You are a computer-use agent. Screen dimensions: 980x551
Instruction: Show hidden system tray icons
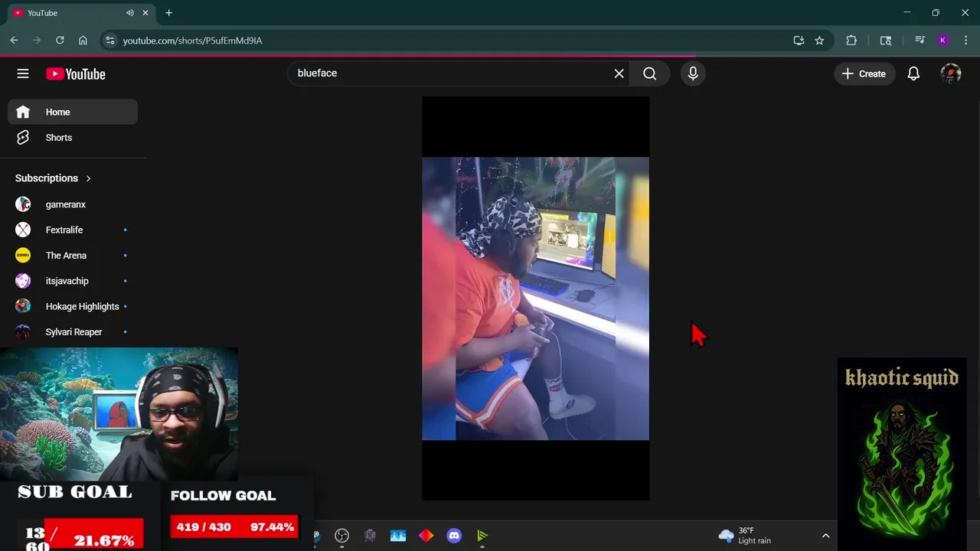pos(825,536)
